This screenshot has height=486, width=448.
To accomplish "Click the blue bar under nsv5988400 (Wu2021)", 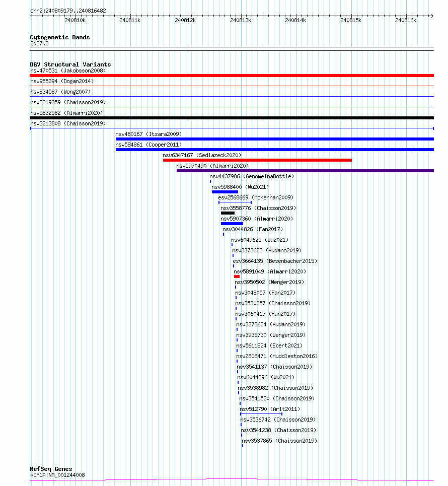I will [x=225, y=192].
